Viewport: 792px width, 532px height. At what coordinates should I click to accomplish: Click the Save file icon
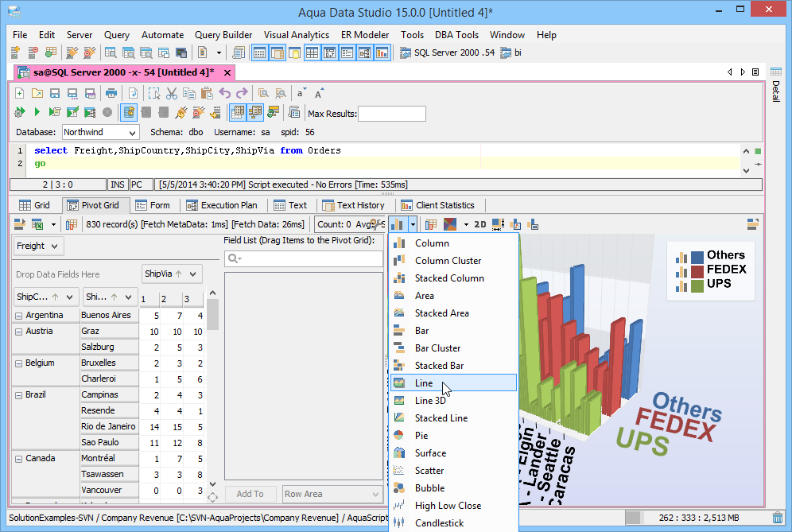point(55,93)
